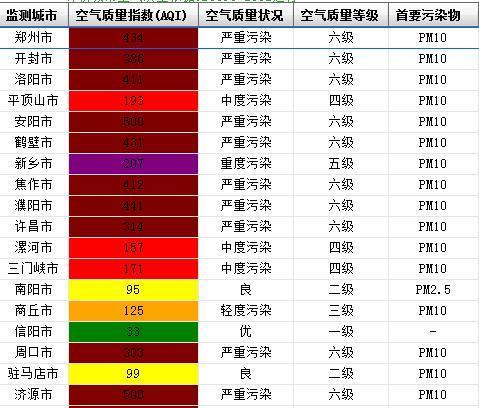Viewport: 479px width, 408px height.
Task: Select the 洛阳市 city cell
Action: point(33,80)
